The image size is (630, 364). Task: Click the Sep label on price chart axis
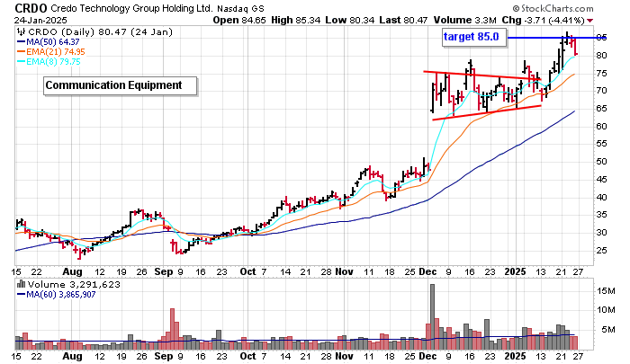164,271
